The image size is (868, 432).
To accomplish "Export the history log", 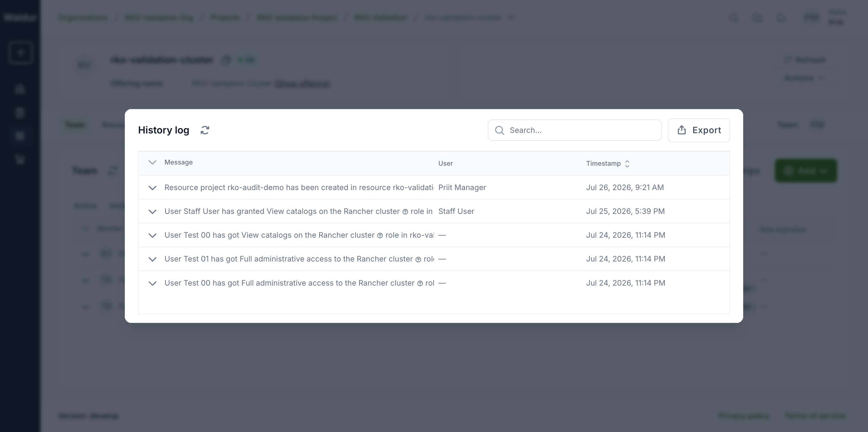I will (699, 130).
